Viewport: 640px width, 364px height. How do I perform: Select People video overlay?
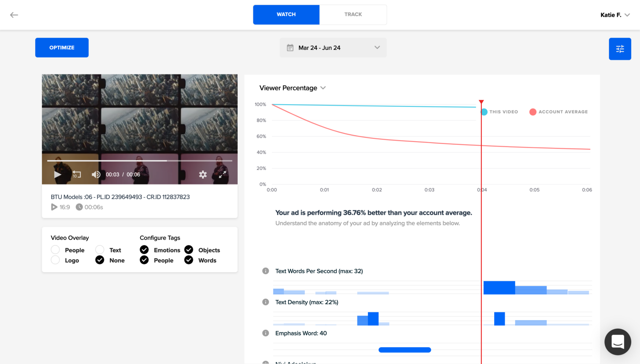(55, 250)
